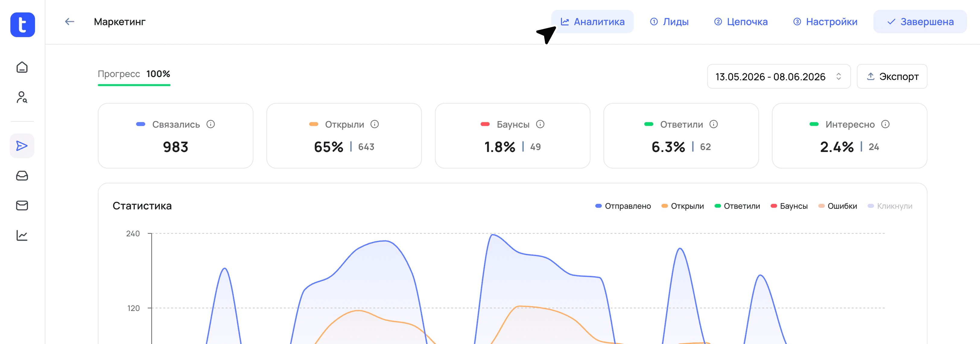Image resolution: width=980 pixels, height=344 pixels.
Task: Toggle the Ошибки series in legend
Action: tap(837, 206)
